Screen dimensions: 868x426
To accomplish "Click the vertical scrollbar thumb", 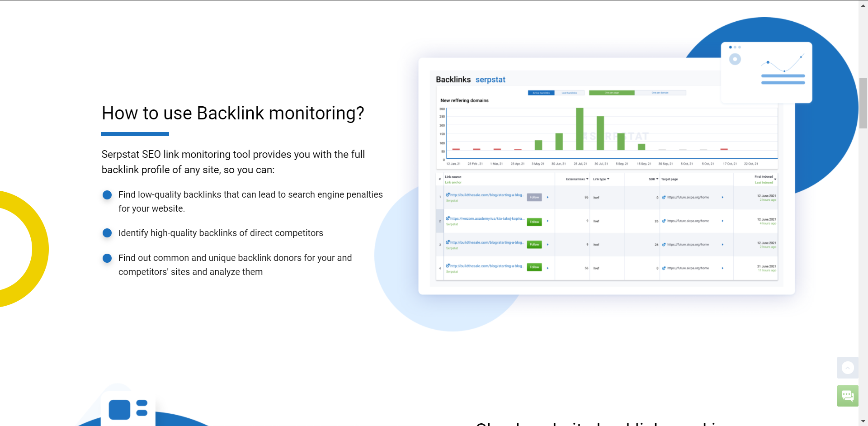I will point(863,103).
